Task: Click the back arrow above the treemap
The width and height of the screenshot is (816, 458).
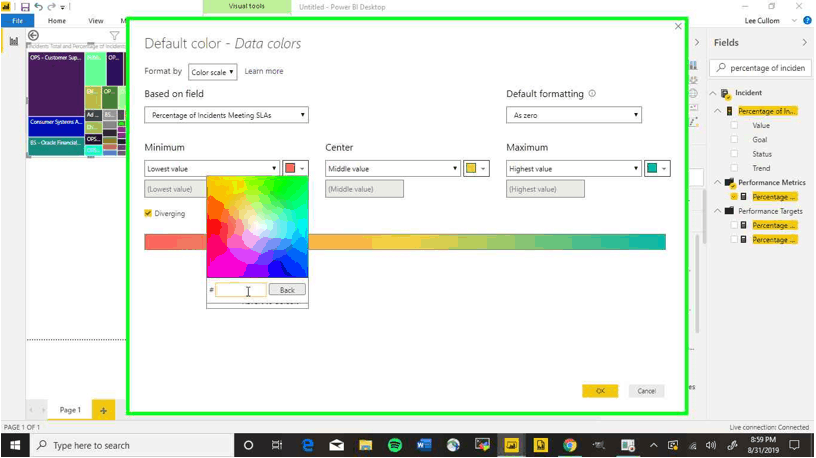Action: coord(33,36)
